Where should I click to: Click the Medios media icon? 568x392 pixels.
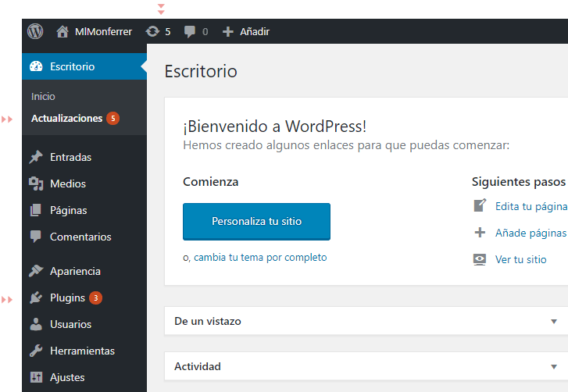pyautogui.click(x=36, y=184)
